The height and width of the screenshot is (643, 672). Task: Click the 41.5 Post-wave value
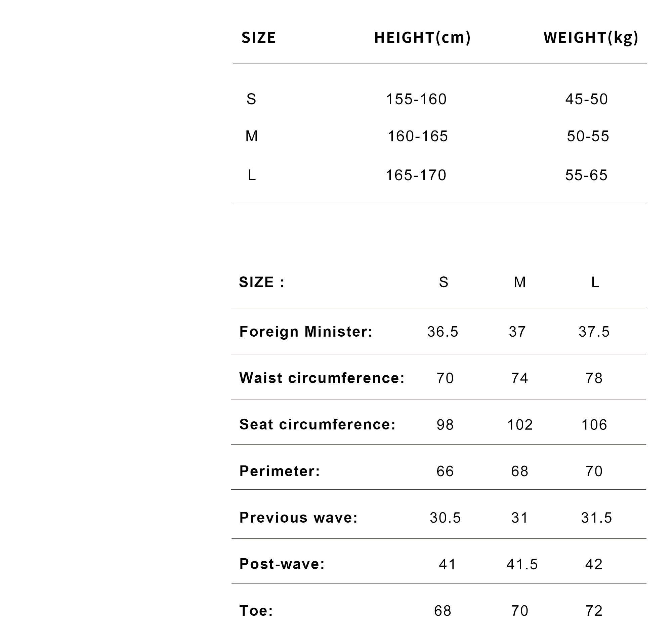pos(522,565)
